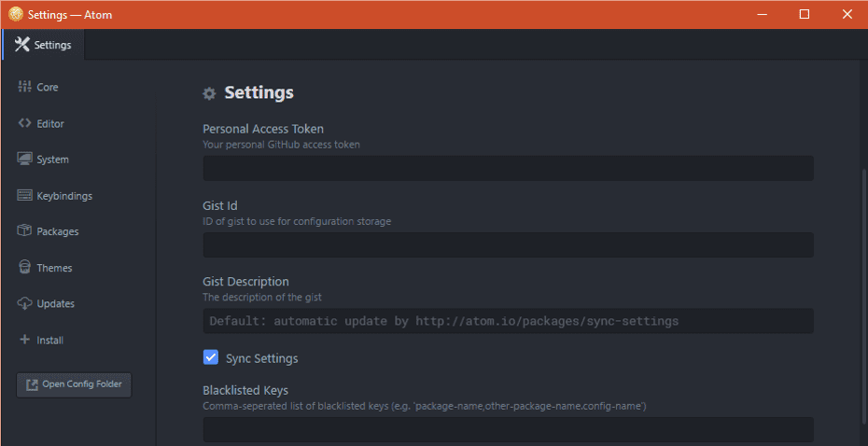Click the 'Your personal GitHub access token' description
The image size is (868, 446).
coord(281,145)
